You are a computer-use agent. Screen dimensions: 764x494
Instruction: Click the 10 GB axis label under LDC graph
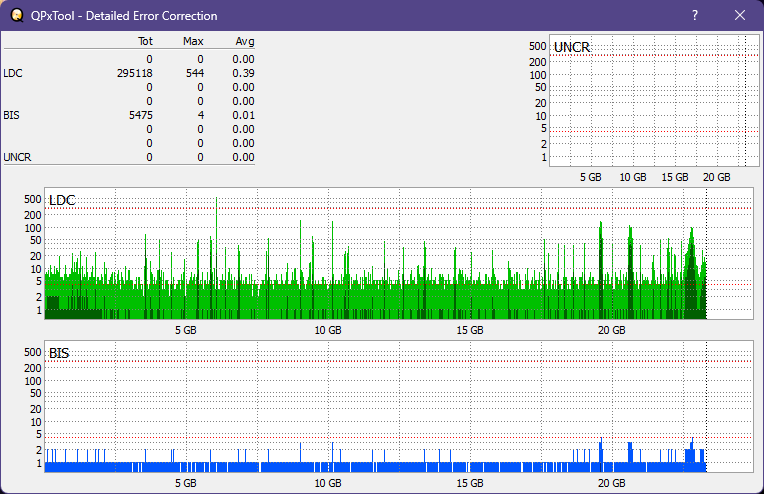328,330
